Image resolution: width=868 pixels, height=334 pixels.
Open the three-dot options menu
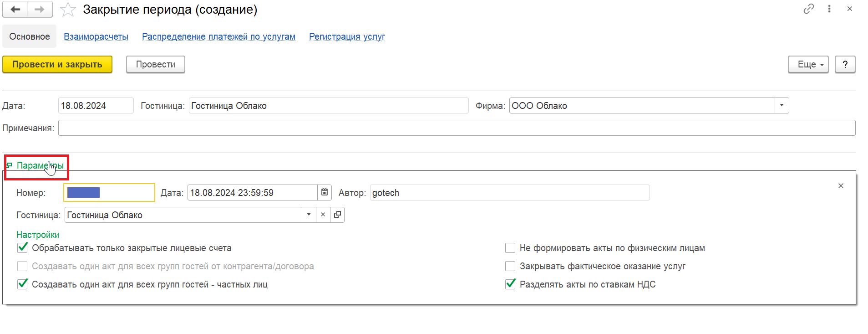(x=829, y=9)
